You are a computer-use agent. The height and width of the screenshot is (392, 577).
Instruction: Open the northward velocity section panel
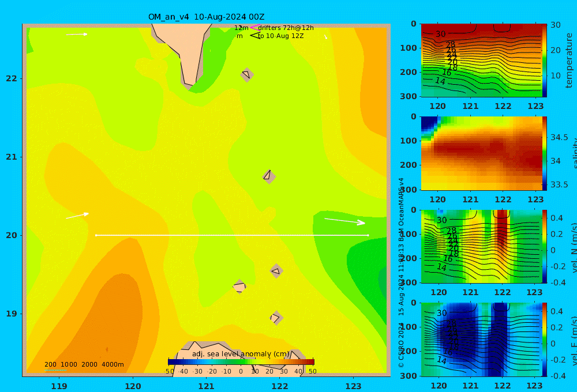[x=481, y=246]
